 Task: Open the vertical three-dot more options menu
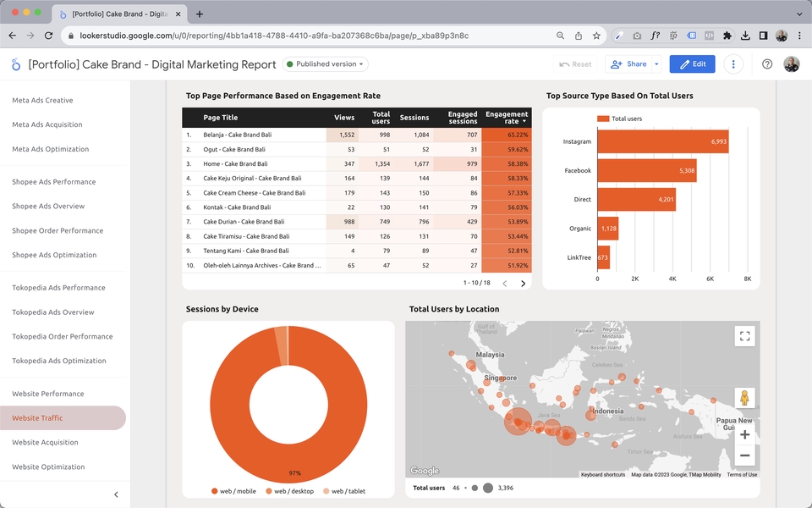tap(732, 64)
